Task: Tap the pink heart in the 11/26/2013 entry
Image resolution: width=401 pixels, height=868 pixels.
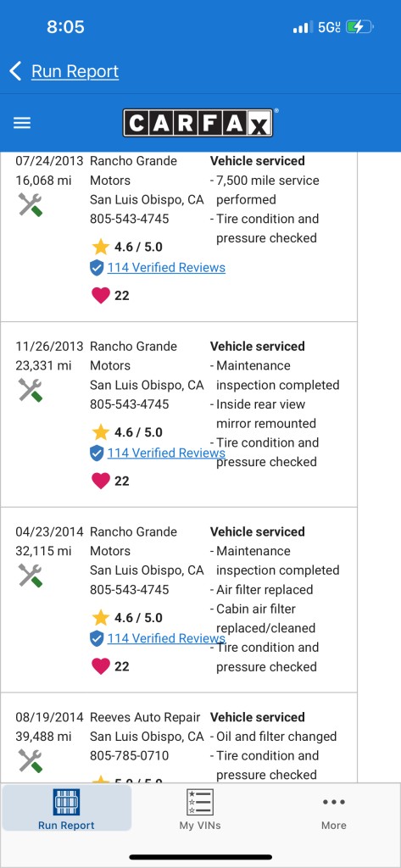Action: pyautogui.click(x=101, y=481)
